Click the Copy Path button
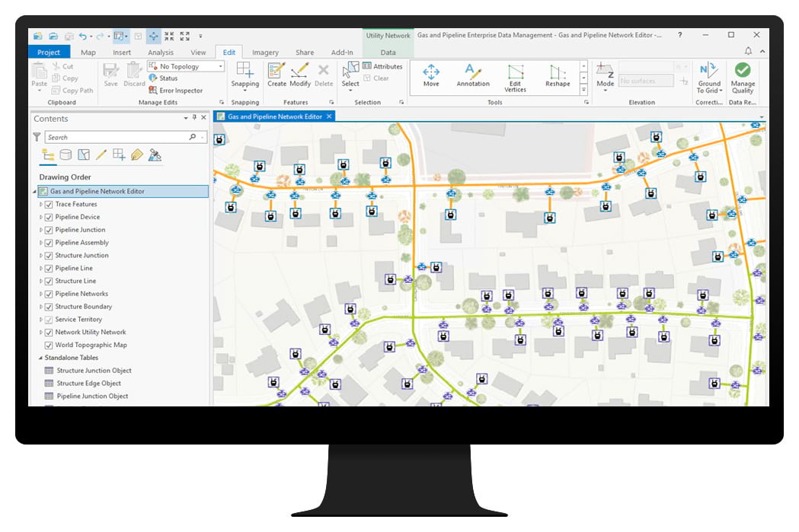 click(x=72, y=90)
